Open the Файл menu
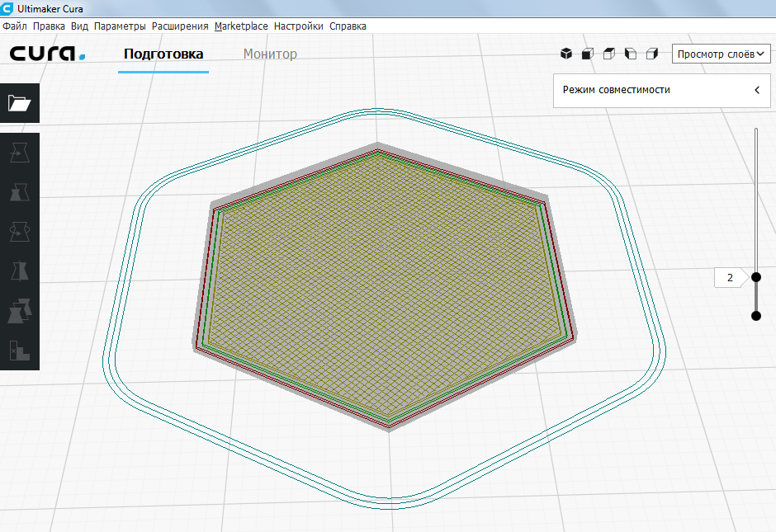Screen dimensions: 776x532 tap(15, 26)
